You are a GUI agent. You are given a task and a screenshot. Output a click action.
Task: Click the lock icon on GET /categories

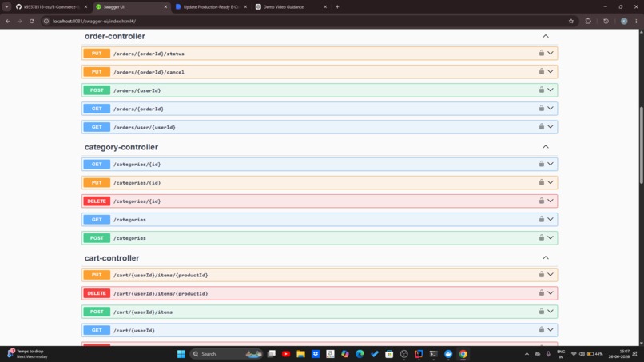(541, 220)
